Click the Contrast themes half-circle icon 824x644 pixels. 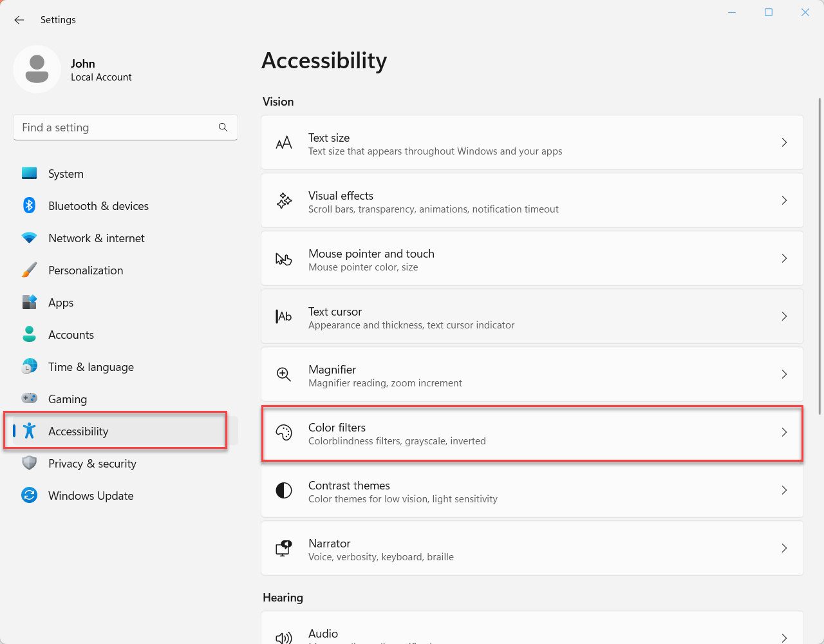(x=284, y=490)
